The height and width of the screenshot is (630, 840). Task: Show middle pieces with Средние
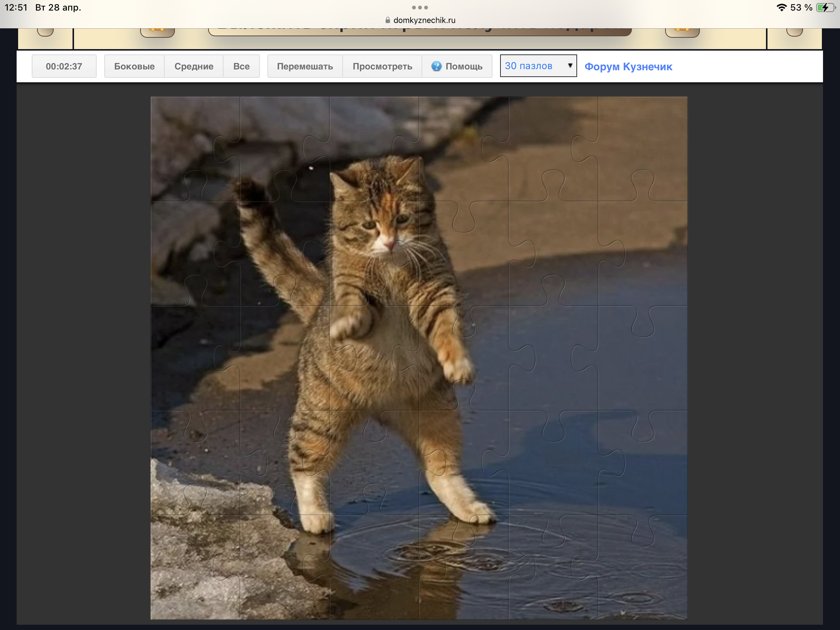[194, 66]
